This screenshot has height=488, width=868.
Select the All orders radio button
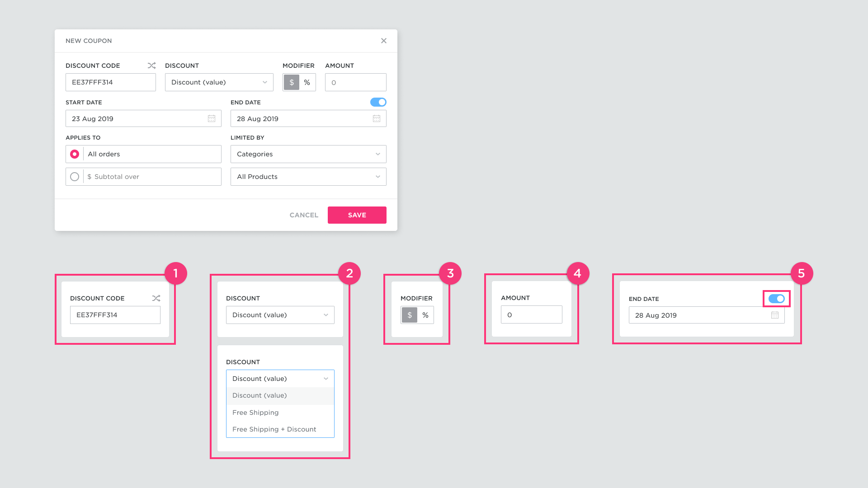pyautogui.click(x=75, y=154)
